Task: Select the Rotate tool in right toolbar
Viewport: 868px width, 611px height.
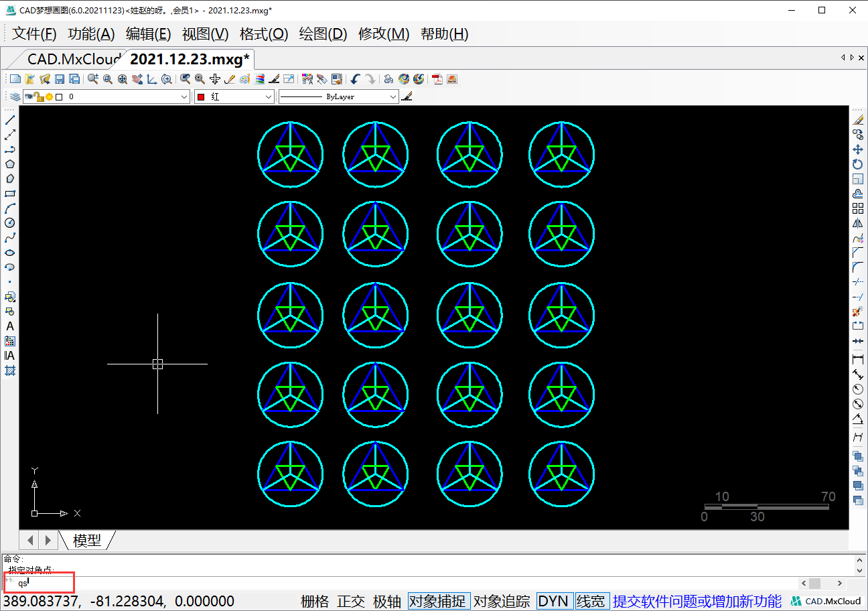Action: 858,164
